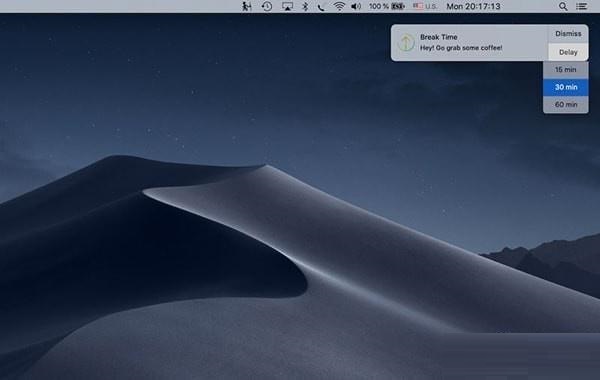Image resolution: width=600 pixels, height=380 pixels.
Task: Click the Break Time notification title
Action: 439,37
